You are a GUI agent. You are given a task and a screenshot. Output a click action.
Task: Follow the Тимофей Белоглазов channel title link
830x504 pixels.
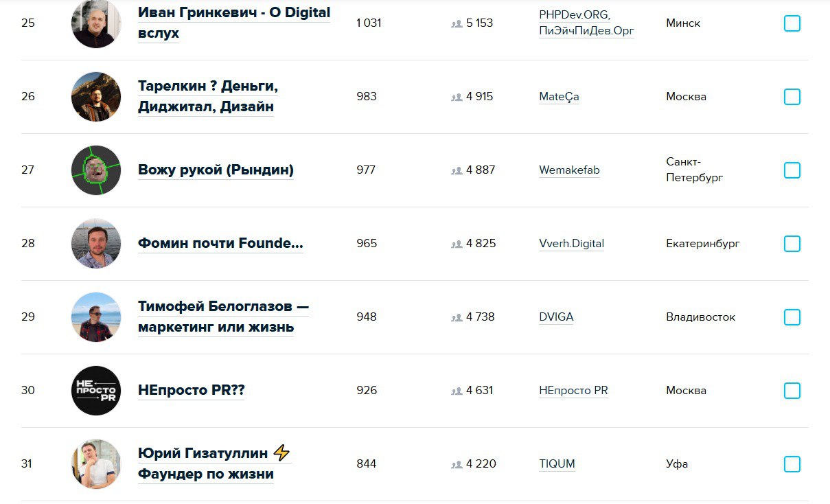click(223, 317)
